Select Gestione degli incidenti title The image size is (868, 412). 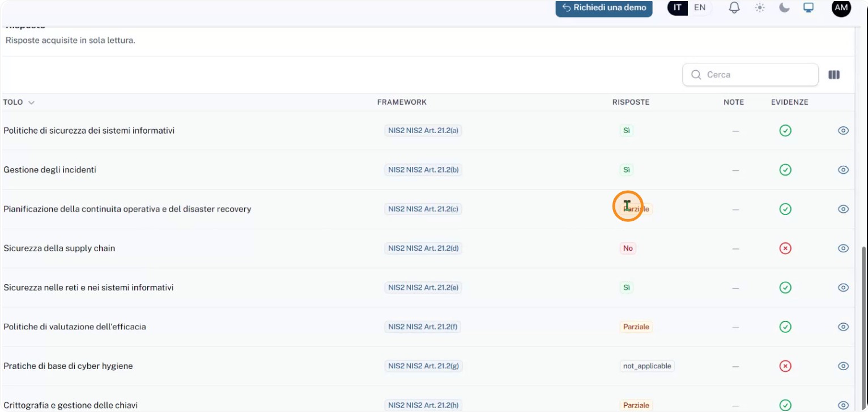(50, 170)
